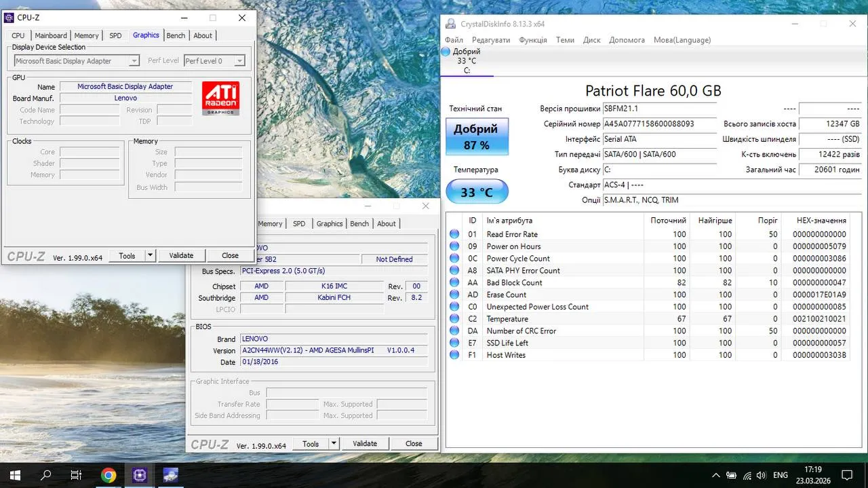Expand the Tools arrow in the back CPU-Z window
The height and width of the screenshot is (488, 868).
pos(334,444)
